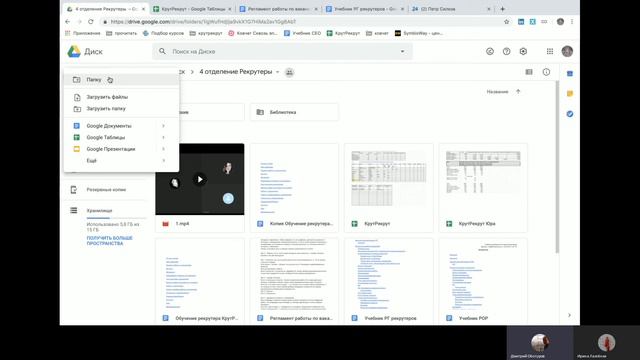Switch to Учебник РГ рекрутеров tab

click(364, 9)
